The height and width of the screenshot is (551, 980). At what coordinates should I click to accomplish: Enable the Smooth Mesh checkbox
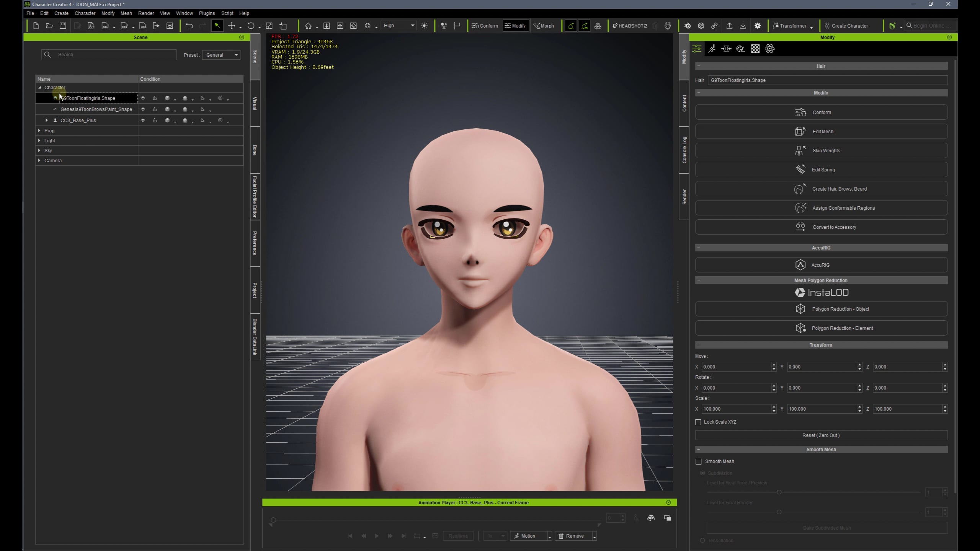click(x=699, y=461)
